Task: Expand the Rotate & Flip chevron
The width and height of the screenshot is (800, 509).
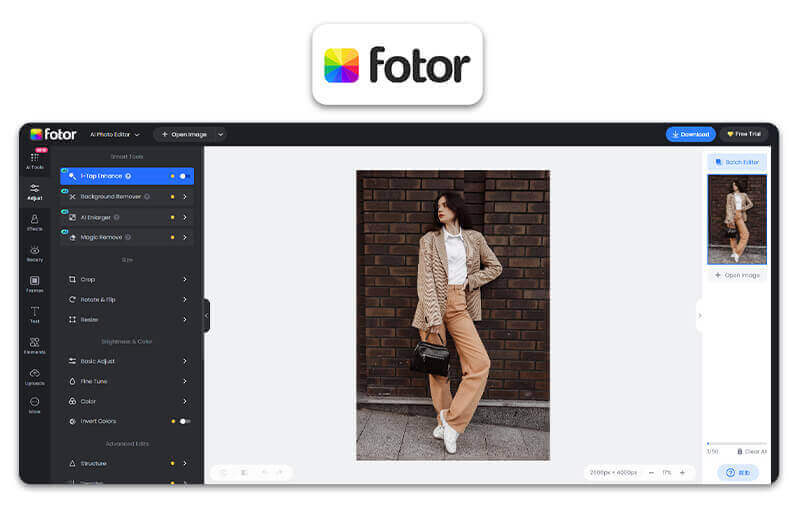Action: [x=185, y=299]
